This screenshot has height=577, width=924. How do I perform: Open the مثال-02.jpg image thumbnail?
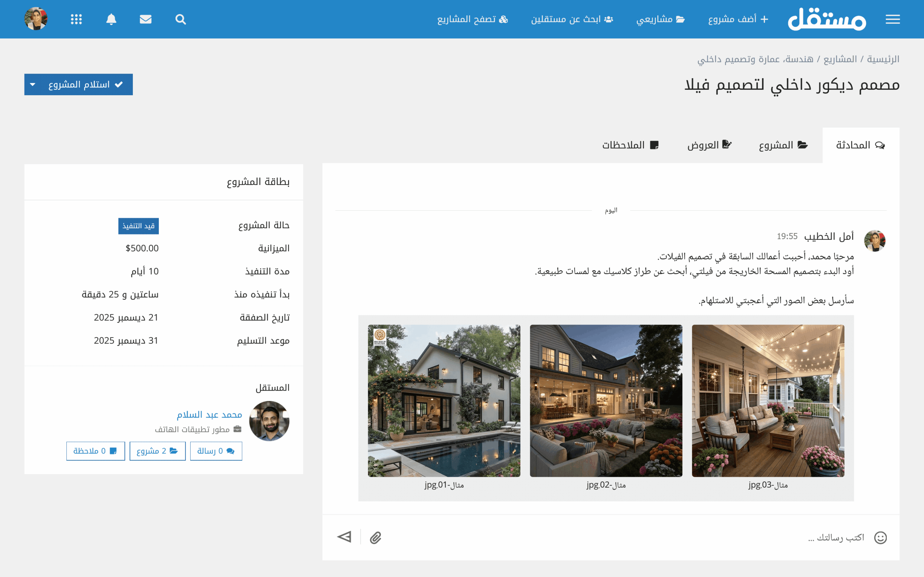click(606, 401)
